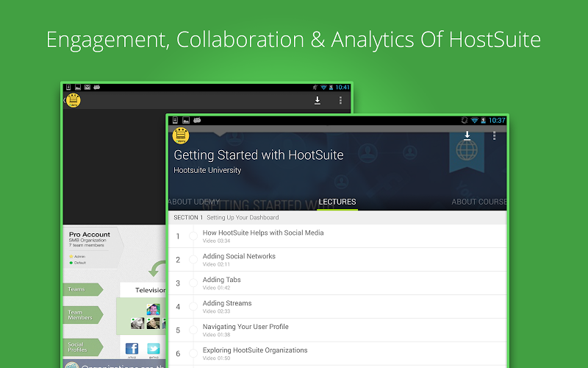Screen dimensions: 588x368
Task: Mark Adding Social Networks lecture complete
Action: click(x=193, y=260)
